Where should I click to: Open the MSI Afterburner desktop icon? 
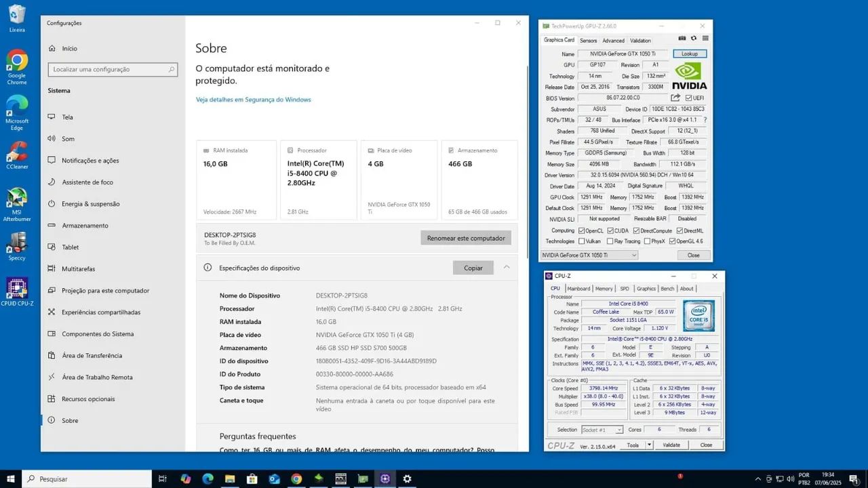point(17,204)
